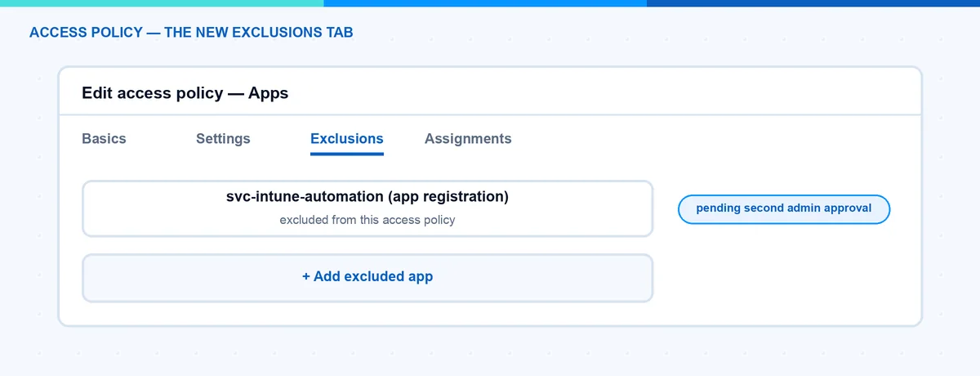Open the Settings tab
Viewport: 980px width, 376px height.
[x=223, y=139]
